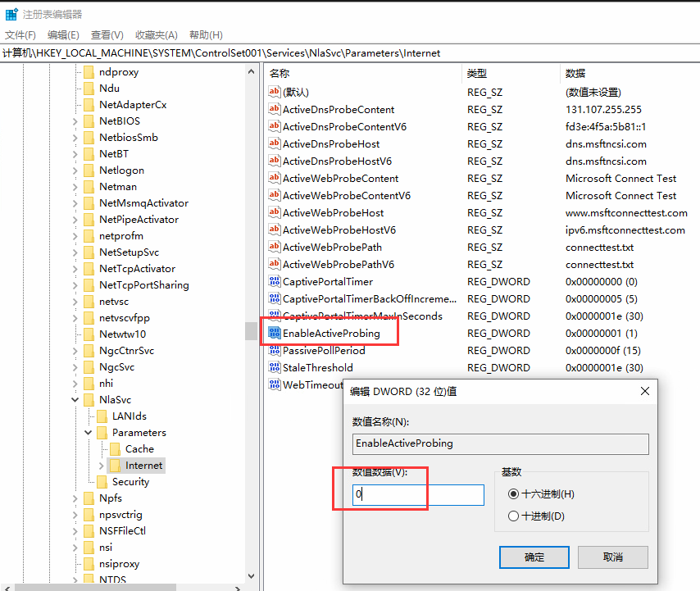Click the Security folder icon

click(x=102, y=482)
